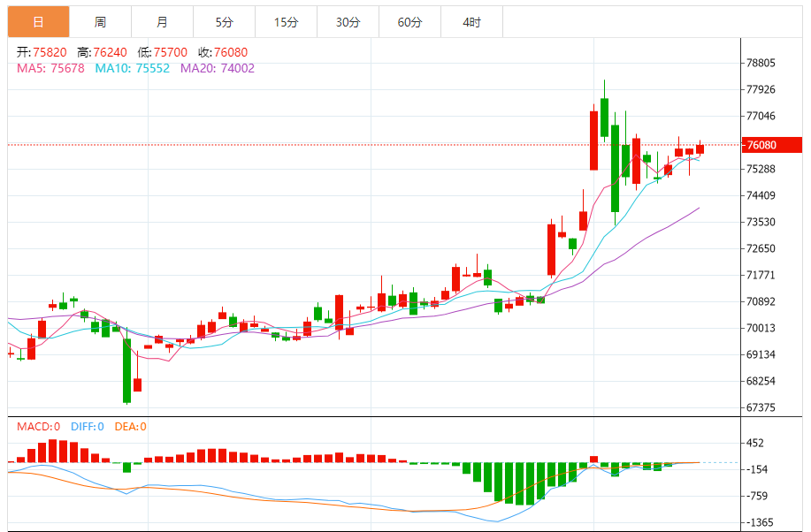The width and height of the screenshot is (811, 532).
Task: Show the 30分 interval chart
Action: [348, 22]
